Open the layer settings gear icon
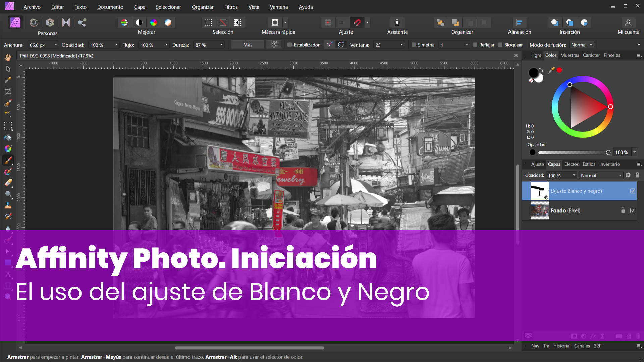 pyautogui.click(x=628, y=175)
